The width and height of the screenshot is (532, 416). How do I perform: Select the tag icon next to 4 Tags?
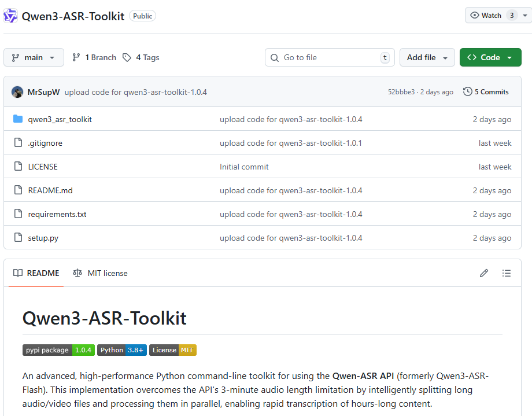coord(127,57)
